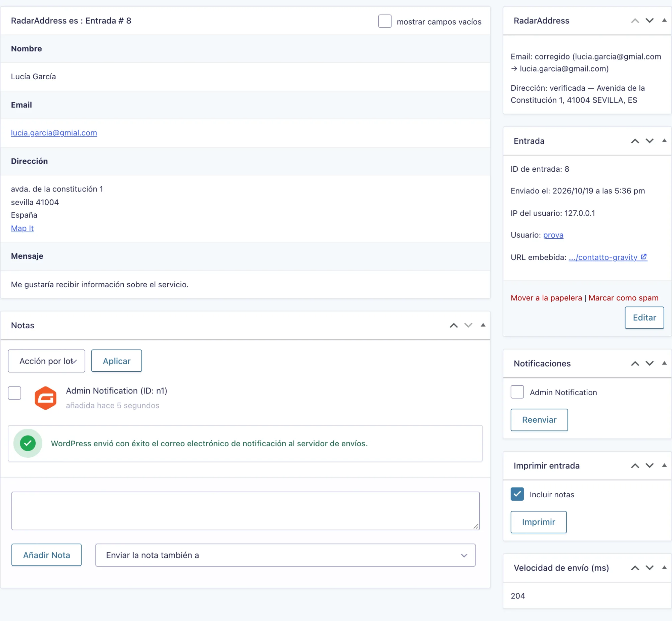Move Notificaciones panel down
The image size is (672, 621).
(649, 364)
